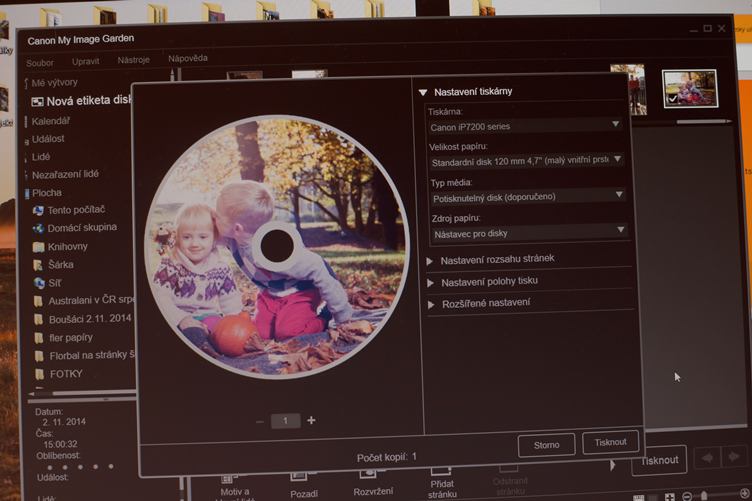Open the Typ média dropdown

click(x=527, y=196)
